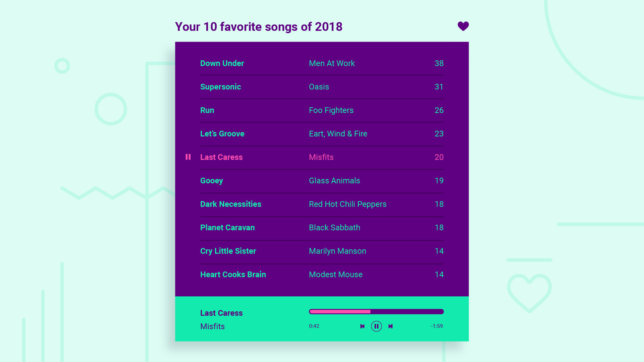The image size is (644, 362).
Task: Click the remaining time -1:59 label
Action: 437,326
